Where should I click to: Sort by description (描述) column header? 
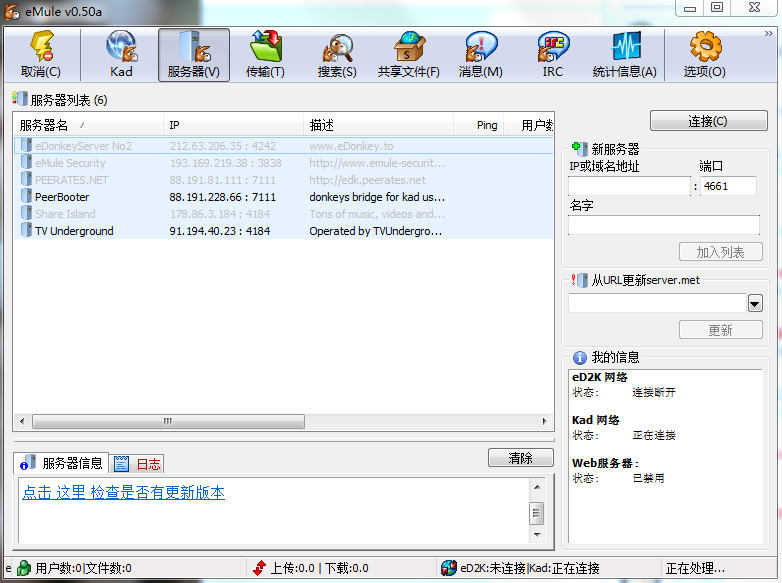click(x=379, y=125)
